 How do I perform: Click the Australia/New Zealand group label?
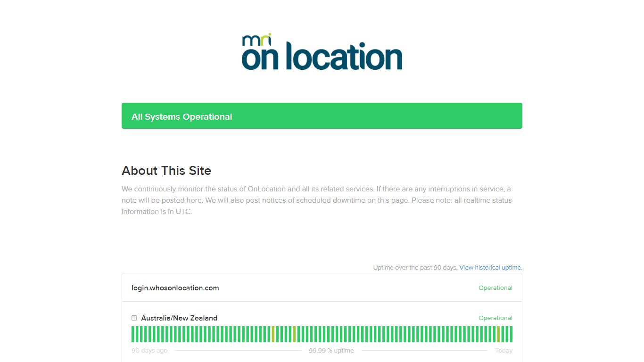click(x=179, y=318)
